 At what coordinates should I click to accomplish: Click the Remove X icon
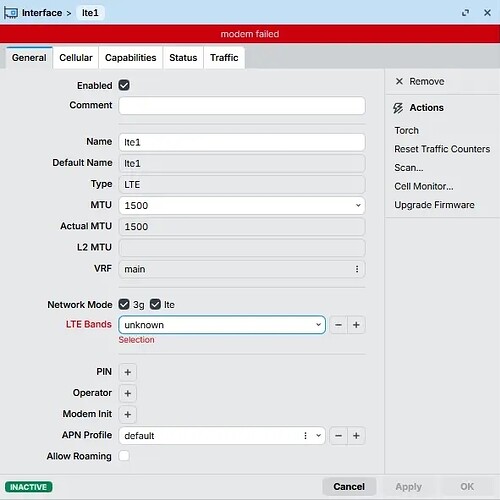tap(399, 81)
